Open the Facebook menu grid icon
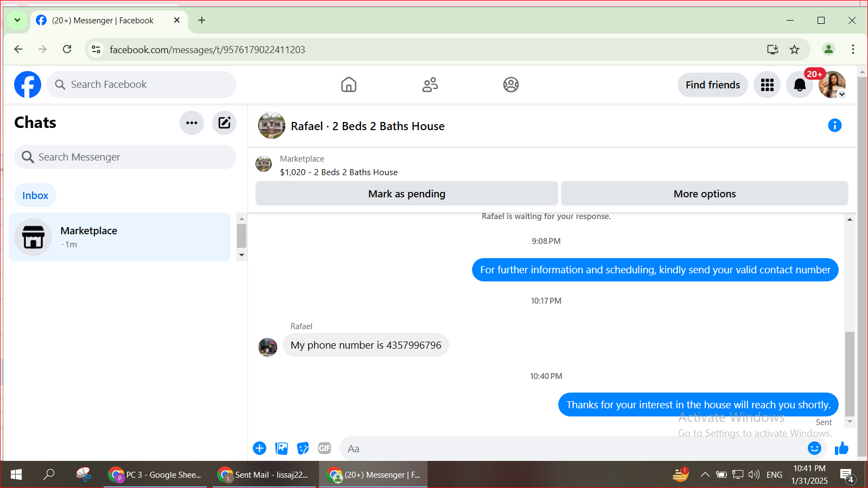Image resolution: width=868 pixels, height=488 pixels. pyautogui.click(x=767, y=85)
